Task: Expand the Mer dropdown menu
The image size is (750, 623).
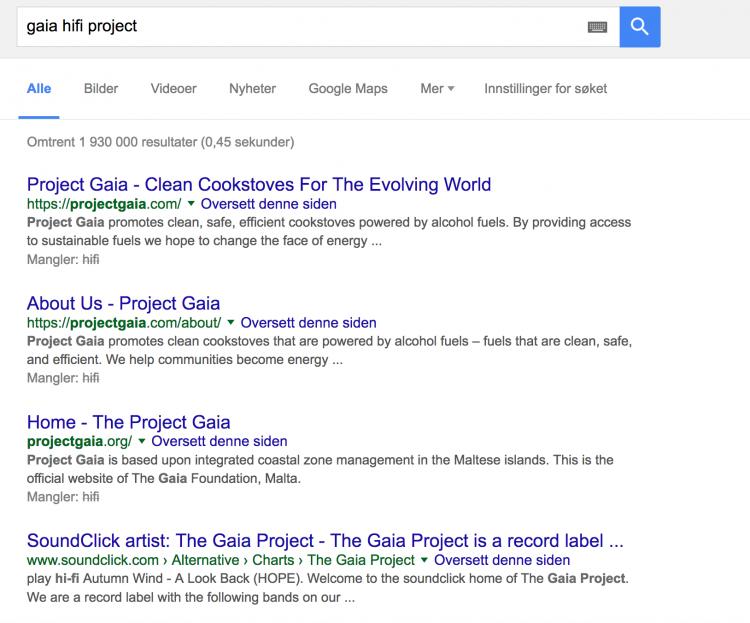Action: point(437,89)
